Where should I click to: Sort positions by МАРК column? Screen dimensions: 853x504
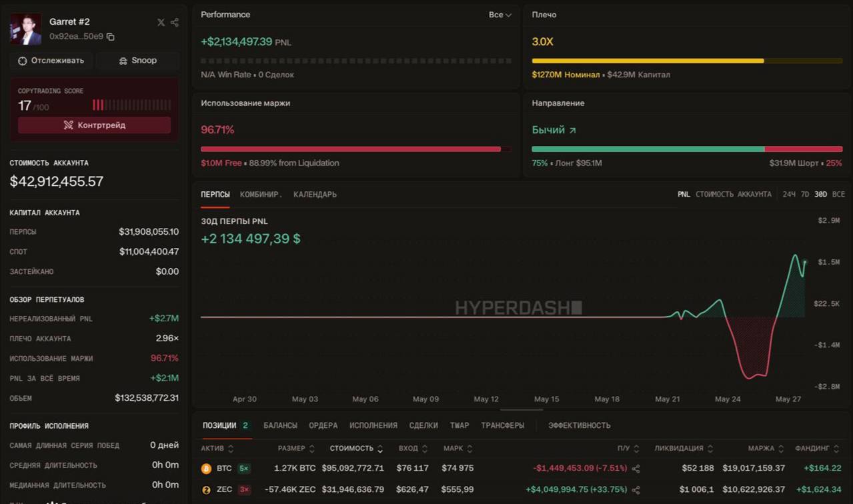(x=458, y=449)
